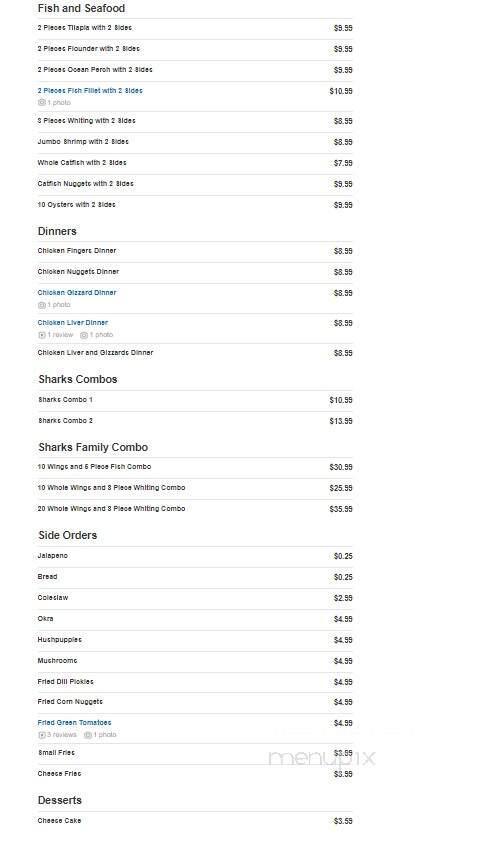
Task: Open Chicken Liver Dinner link
Action: click(73, 323)
